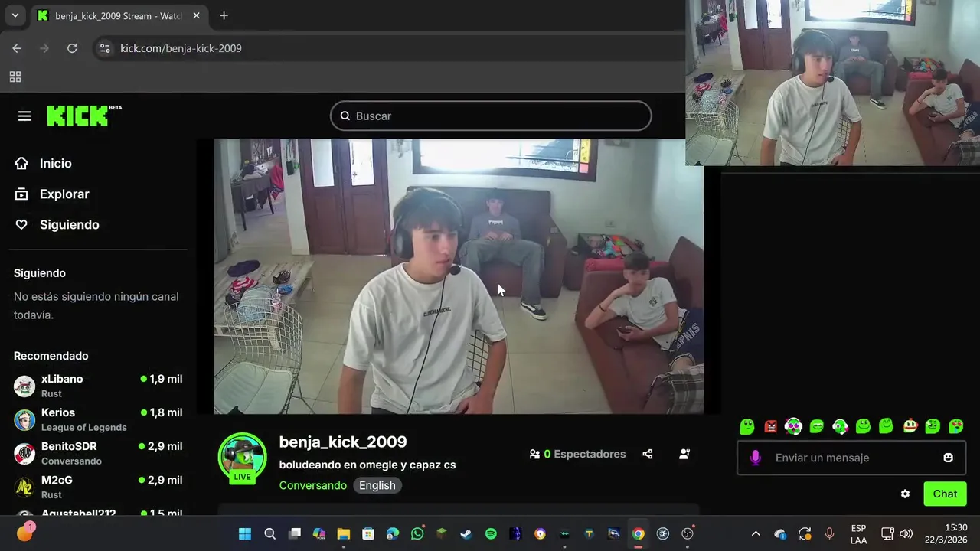Viewport: 980px width, 551px height.
Task: Open recommended channel BenitoSDR
Action: 98,453
